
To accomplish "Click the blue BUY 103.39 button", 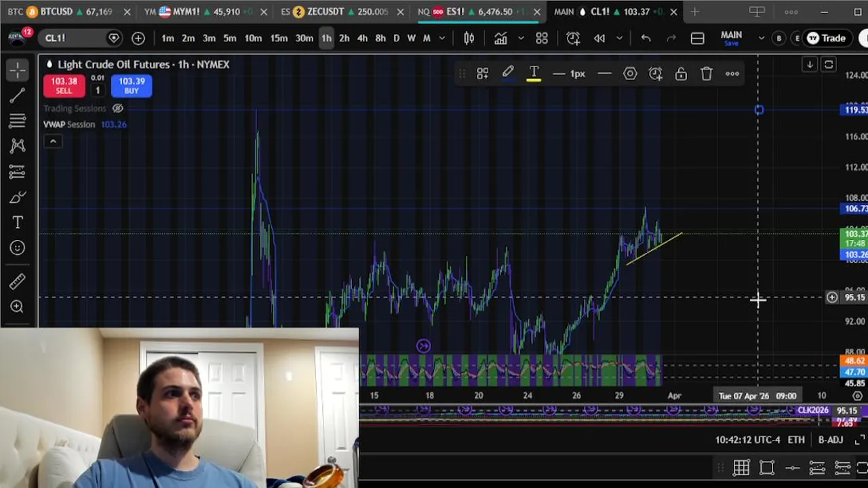I will 132,85.
